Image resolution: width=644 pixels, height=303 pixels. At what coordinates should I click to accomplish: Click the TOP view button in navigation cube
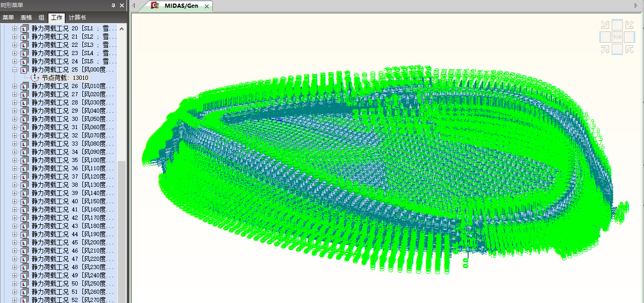617,37
